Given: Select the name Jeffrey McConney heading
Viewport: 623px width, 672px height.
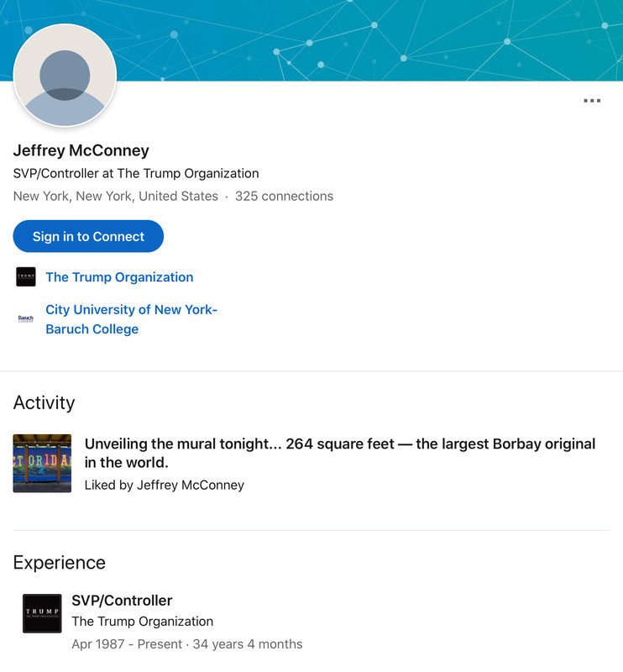Looking at the screenshot, I should 81,150.
